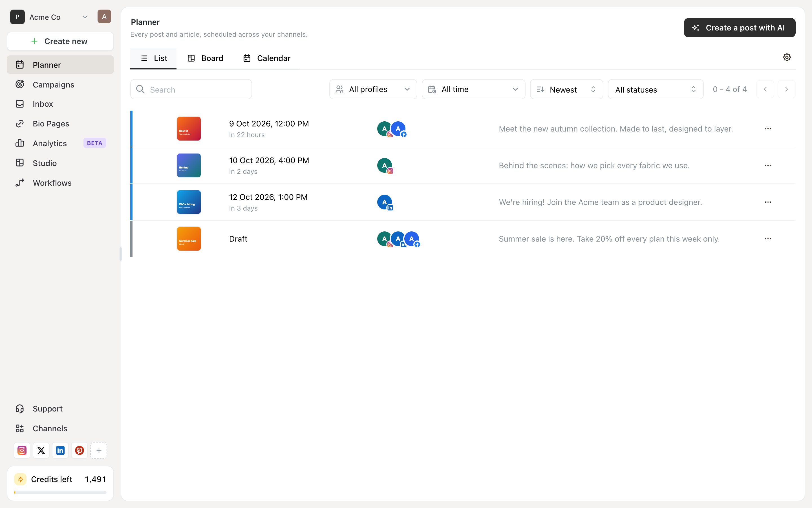Viewport: 812px width, 508px height.
Task: Open the Support link
Action: click(x=60, y=409)
